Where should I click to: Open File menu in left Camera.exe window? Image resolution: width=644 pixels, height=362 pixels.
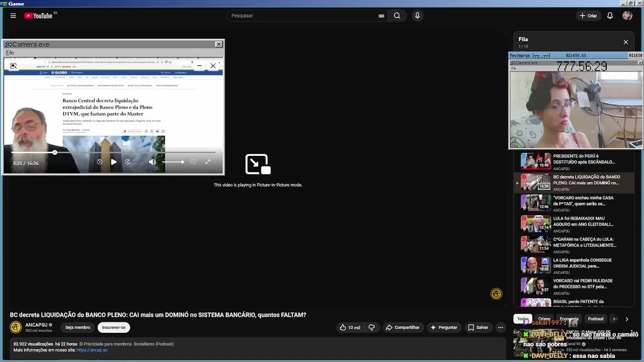[10, 53]
